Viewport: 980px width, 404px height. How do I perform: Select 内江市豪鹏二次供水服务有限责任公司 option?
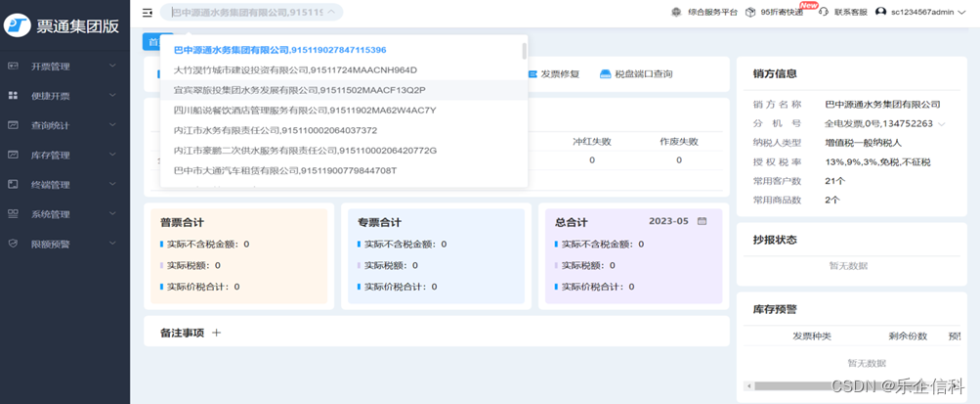tap(344, 150)
